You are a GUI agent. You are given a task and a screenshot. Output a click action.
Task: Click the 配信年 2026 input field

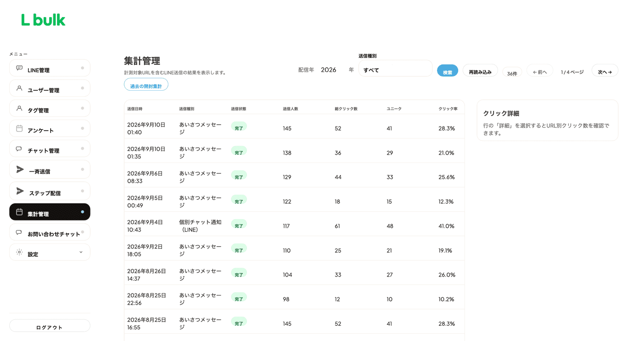click(x=331, y=70)
